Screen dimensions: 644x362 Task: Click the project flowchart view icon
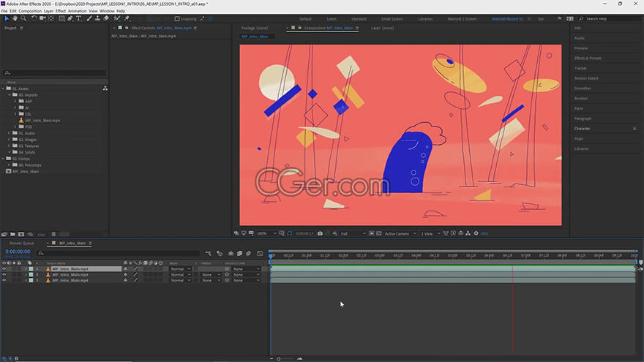tap(105, 88)
